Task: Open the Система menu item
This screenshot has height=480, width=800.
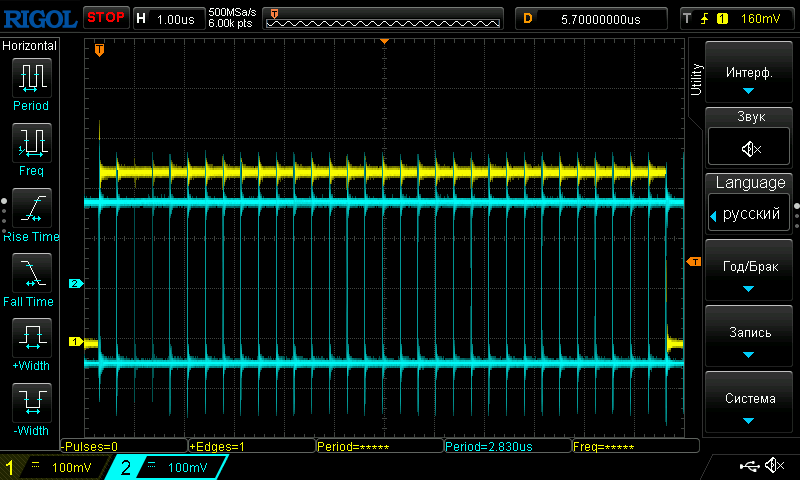Action: (x=749, y=405)
